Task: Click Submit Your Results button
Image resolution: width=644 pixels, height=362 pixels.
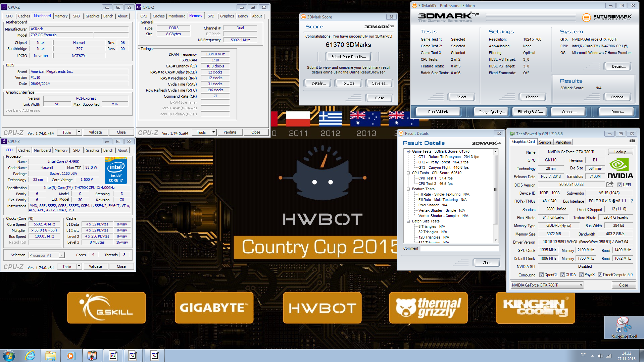Action: click(x=348, y=57)
